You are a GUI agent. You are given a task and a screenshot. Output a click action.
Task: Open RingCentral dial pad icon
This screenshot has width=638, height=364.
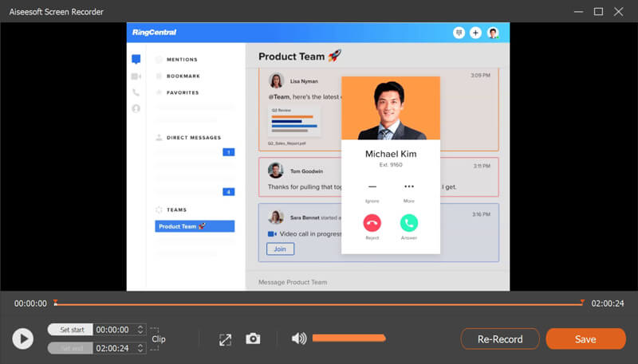[x=459, y=33]
